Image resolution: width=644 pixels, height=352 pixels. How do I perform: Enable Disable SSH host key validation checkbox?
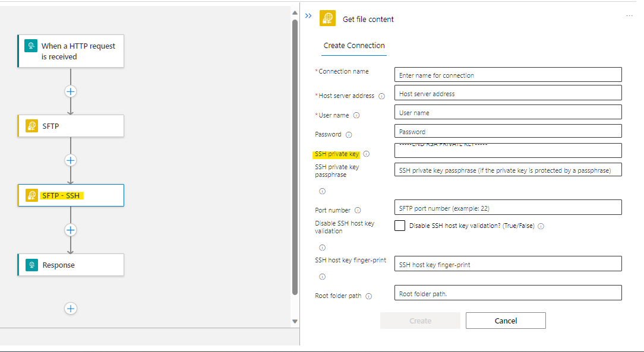click(400, 226)
